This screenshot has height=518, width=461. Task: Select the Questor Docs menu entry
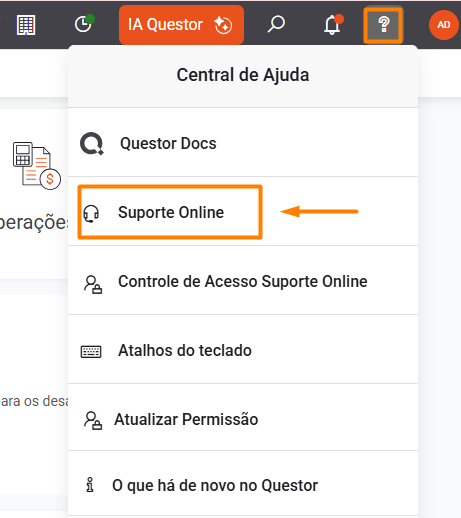[x=243, y=143]
